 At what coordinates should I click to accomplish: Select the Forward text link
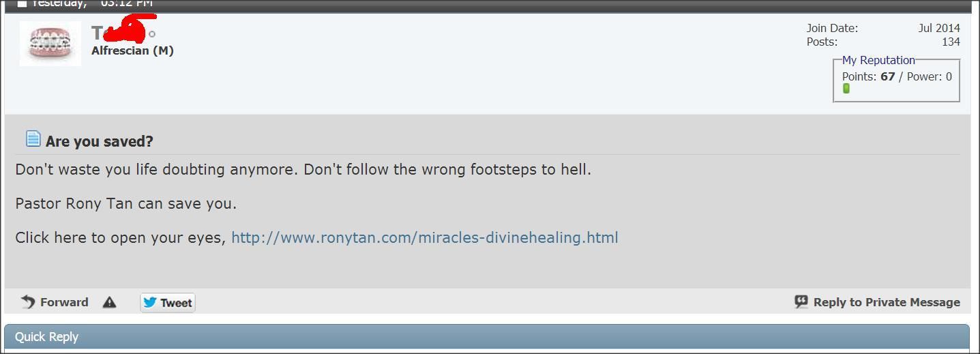tap(64, 302)
